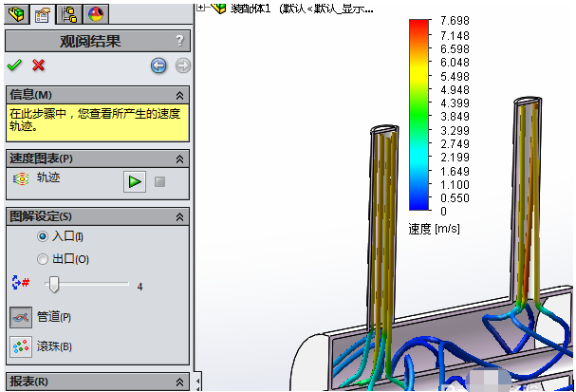Collapse the 速度图表(P) section
This screenshot has height=392, width=576.
[179, 159]
